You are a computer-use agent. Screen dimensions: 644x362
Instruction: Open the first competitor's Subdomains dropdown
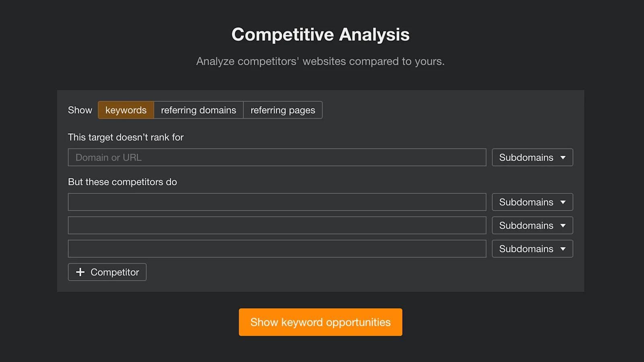point(532,202)
